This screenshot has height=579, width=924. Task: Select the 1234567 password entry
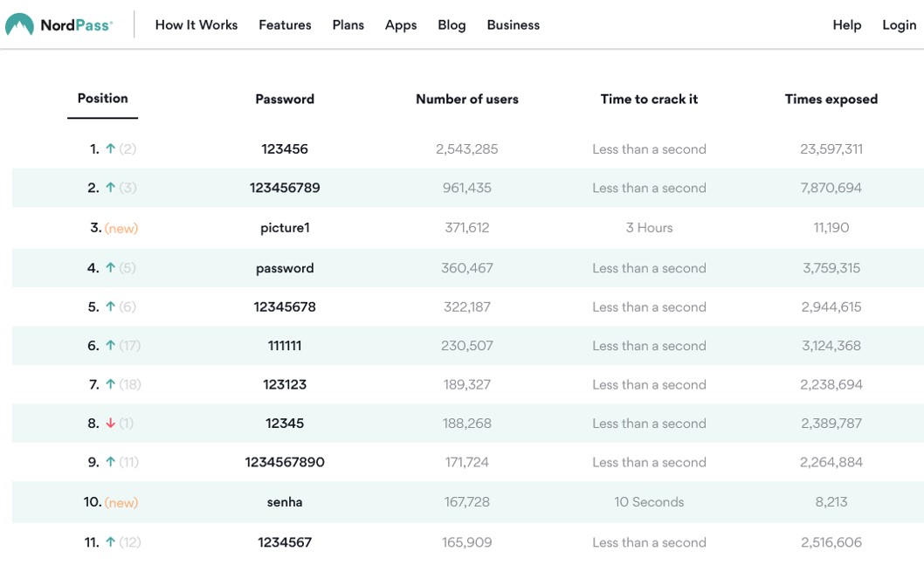285,542
